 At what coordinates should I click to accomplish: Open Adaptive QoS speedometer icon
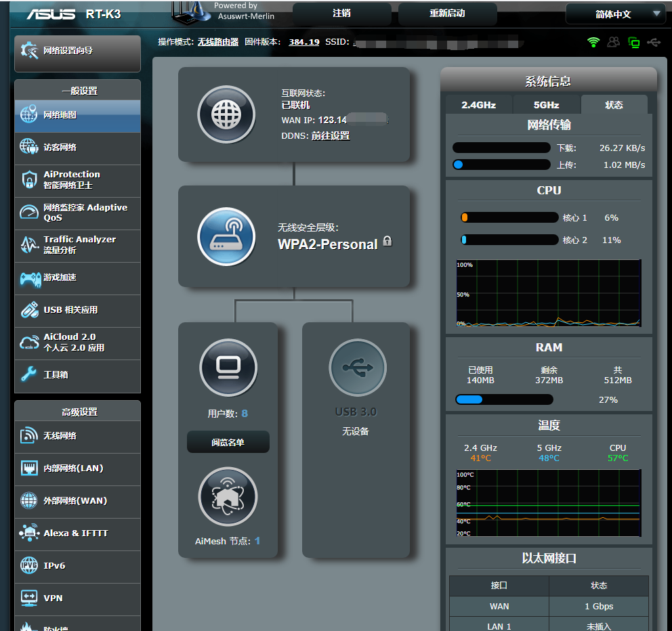point(28,212)
